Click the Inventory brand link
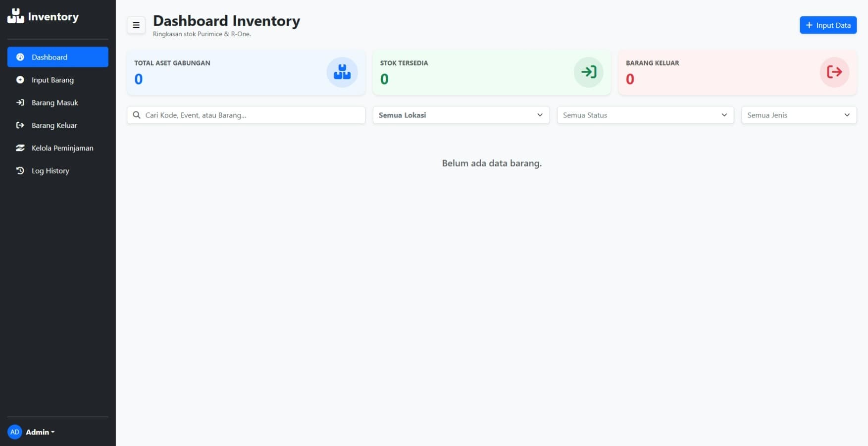The image size is (868, 446). coord(43,16)
